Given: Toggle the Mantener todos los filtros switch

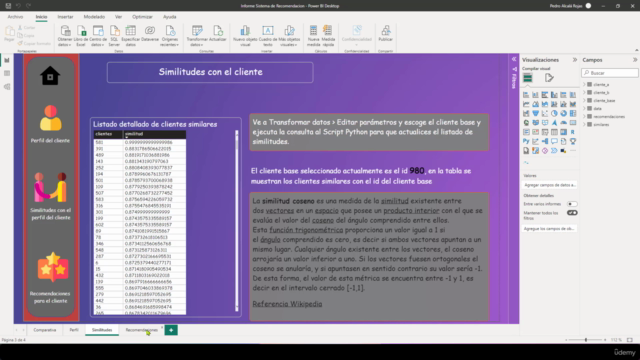Looking at the screenshot, I should (572, 213).
